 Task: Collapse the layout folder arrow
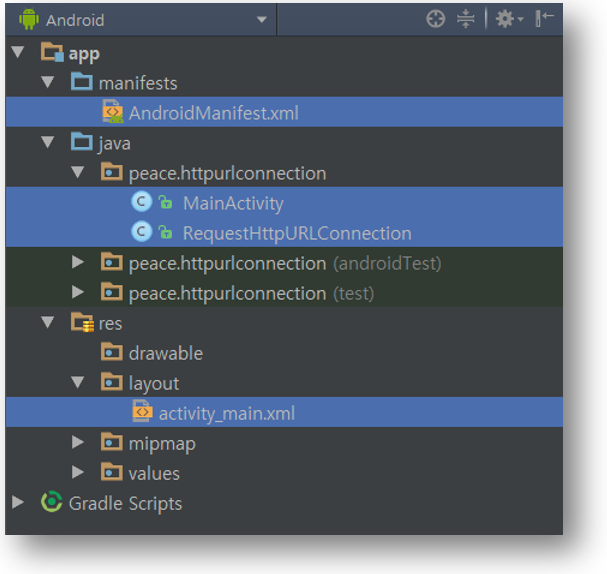tap(78, 382)
